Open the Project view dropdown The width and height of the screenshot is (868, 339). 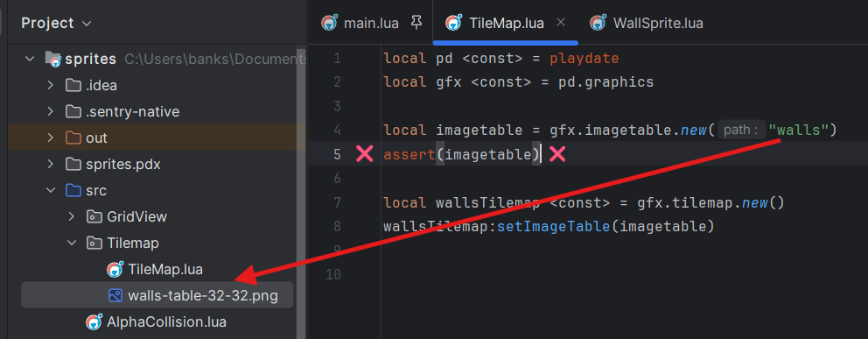tap(87, 24)
